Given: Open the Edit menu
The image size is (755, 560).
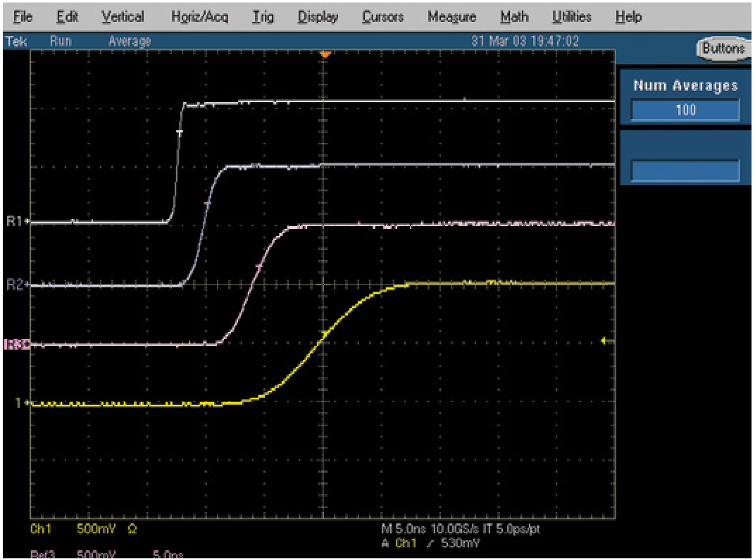Looking at the screenshot, I should tap(67, 17).
